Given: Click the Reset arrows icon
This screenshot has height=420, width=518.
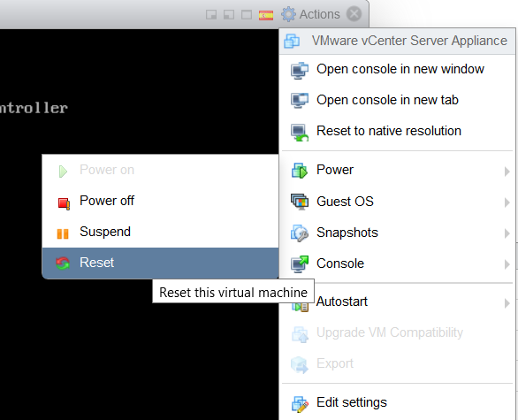Looking at the screenshot, I should click(x=63, y=263).
